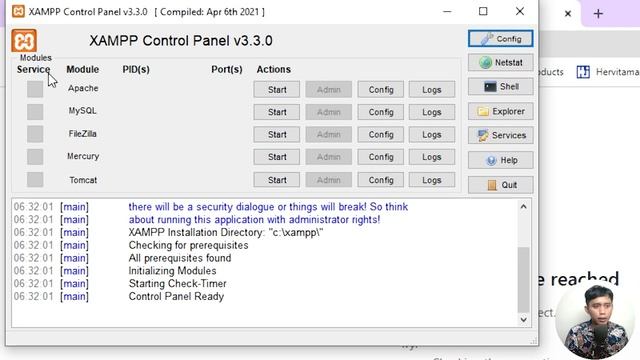
Task: View Logs for Tomcat
Action: coord(432,180)
